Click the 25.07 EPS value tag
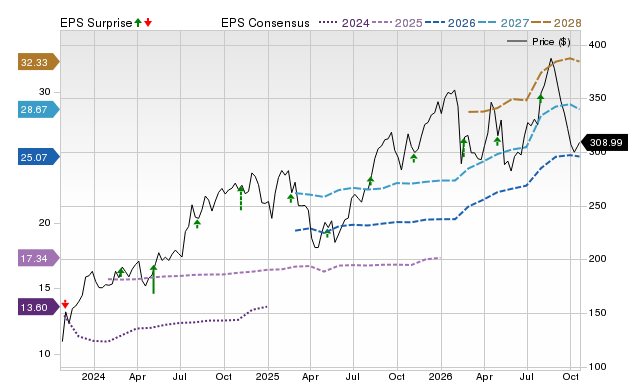This screenshot has width=640, height=382. pos(39,157)
